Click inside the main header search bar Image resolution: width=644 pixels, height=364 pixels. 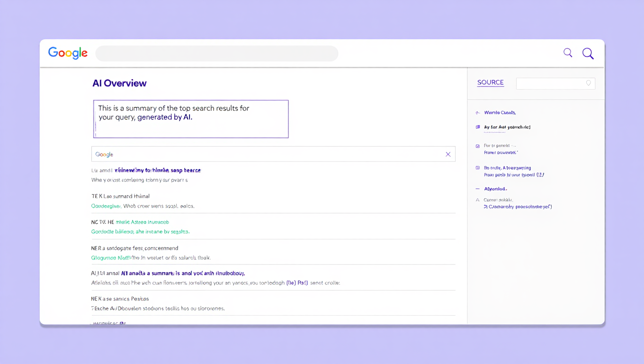(216, 53)
